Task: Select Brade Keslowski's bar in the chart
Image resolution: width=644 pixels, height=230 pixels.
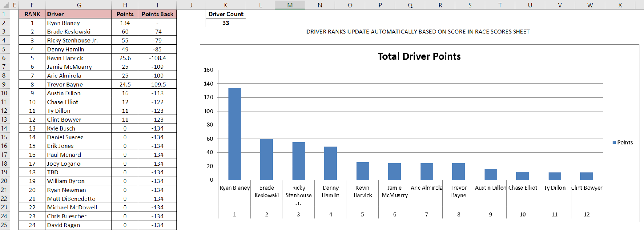Action: [x=266, y=159]
